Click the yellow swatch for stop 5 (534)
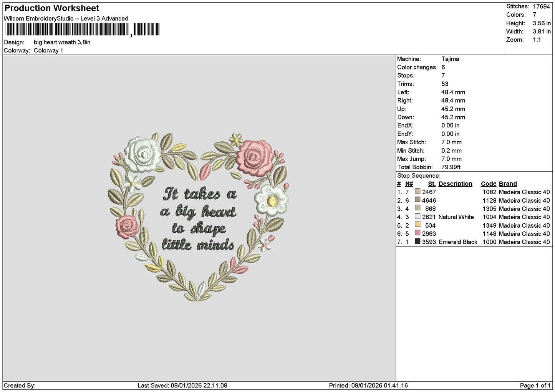 (x=417, y=225)
